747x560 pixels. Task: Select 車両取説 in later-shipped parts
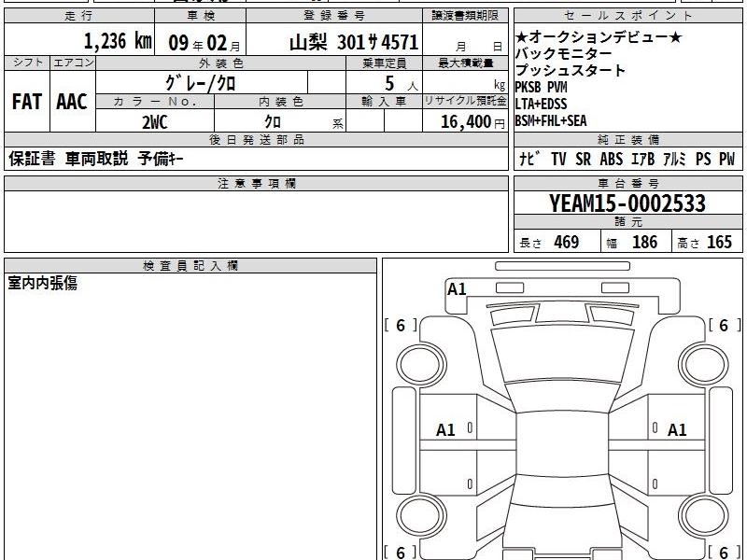[97, 159]
